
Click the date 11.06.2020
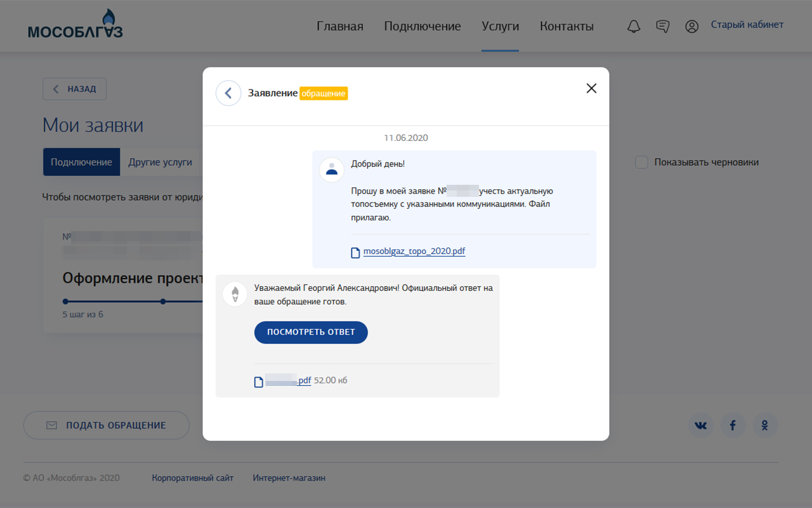(x=406, y=138)
